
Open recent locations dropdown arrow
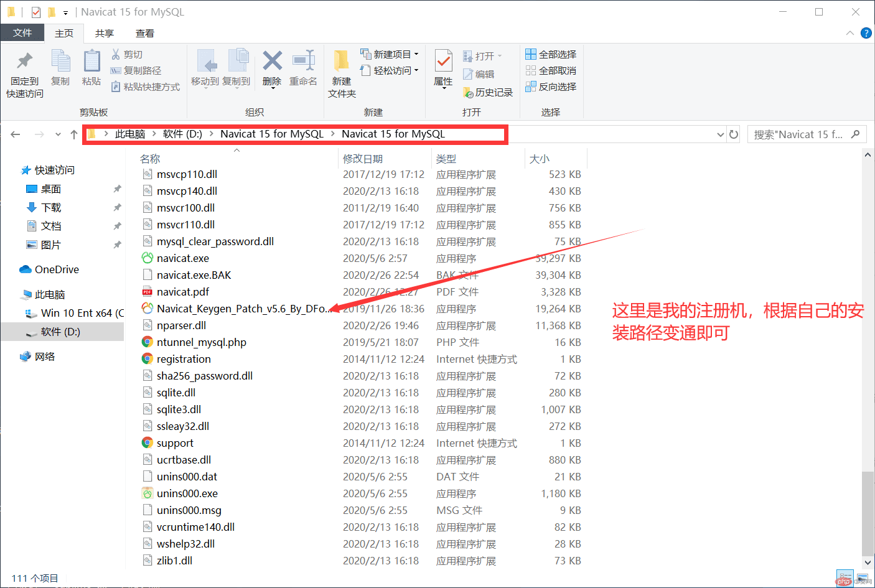point(58,134)
